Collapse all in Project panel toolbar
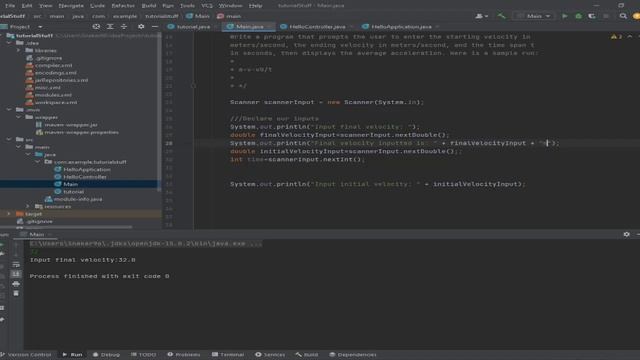The height and width of the screenshot is (360, 640). coord(124,27)
